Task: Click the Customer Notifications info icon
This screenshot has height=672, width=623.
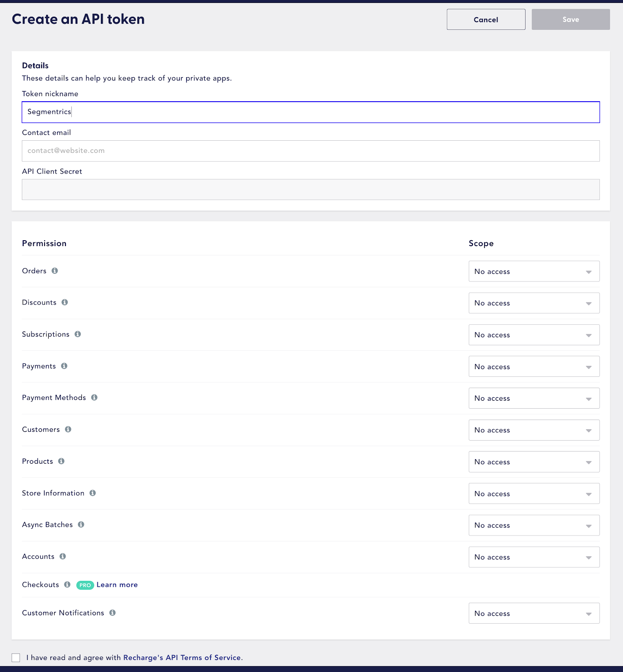Action: pyautogui.click(x=113, y=613)
